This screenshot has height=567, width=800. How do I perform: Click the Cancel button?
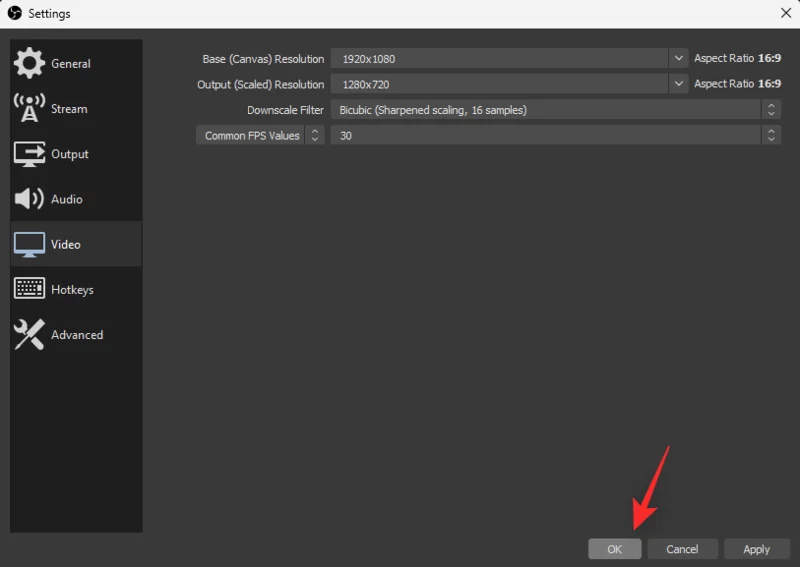682,549
